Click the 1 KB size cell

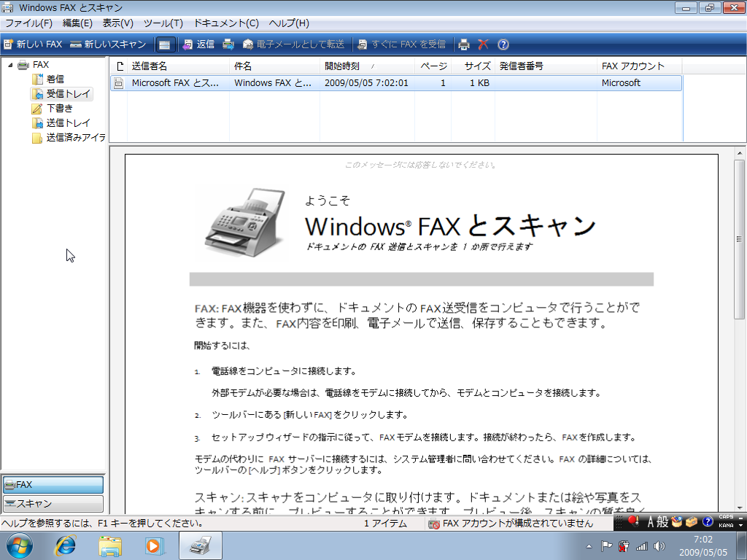(479, 83)
